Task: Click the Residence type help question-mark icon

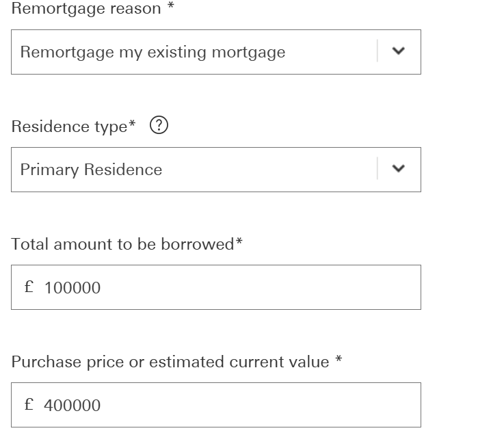Action: [x=159, y=126]
